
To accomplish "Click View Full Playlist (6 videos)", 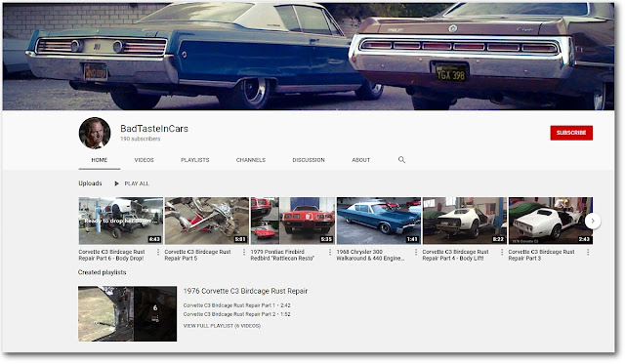I will pos(222,326).
